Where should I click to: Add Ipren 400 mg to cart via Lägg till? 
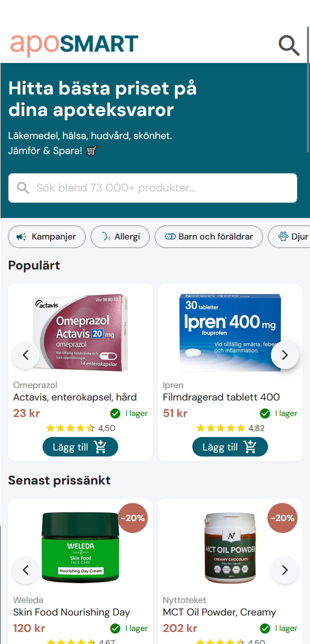coord(230,446)
